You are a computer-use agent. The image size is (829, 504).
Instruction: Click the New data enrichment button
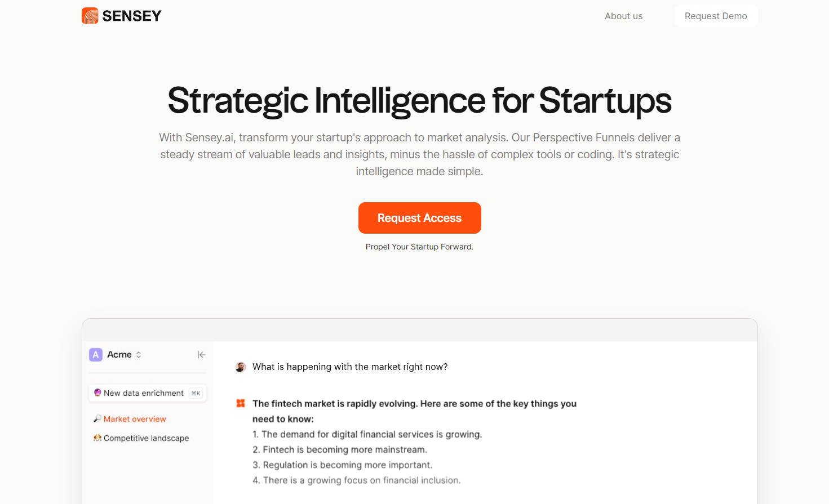click(144, 393)
